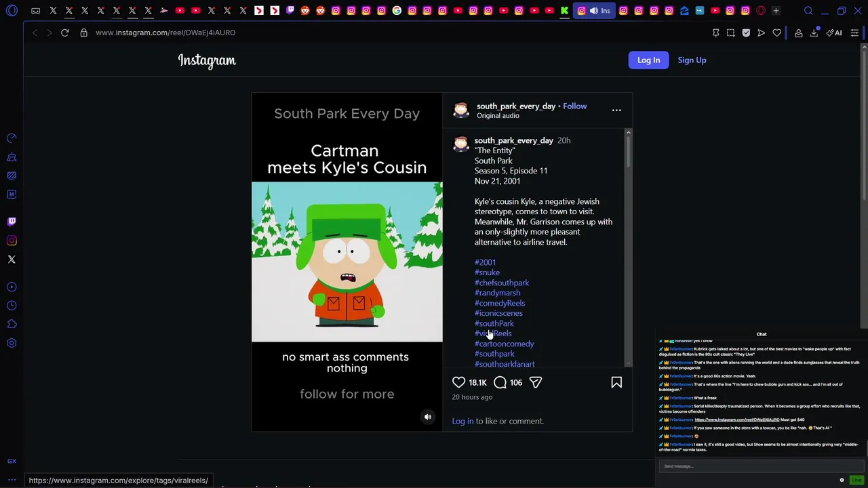Go back to the previous page
This screenshot has height=488, width=868.
pyautogui.click(x=35, y=33)
